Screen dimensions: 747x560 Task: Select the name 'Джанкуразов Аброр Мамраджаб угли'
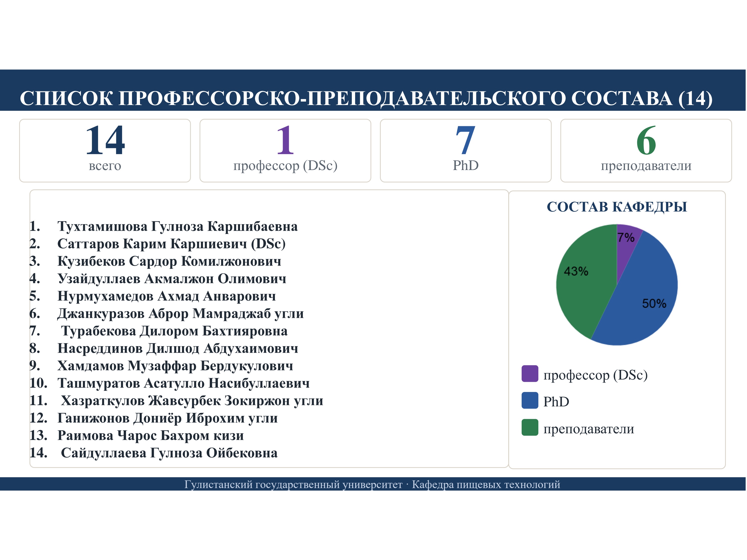181,314
